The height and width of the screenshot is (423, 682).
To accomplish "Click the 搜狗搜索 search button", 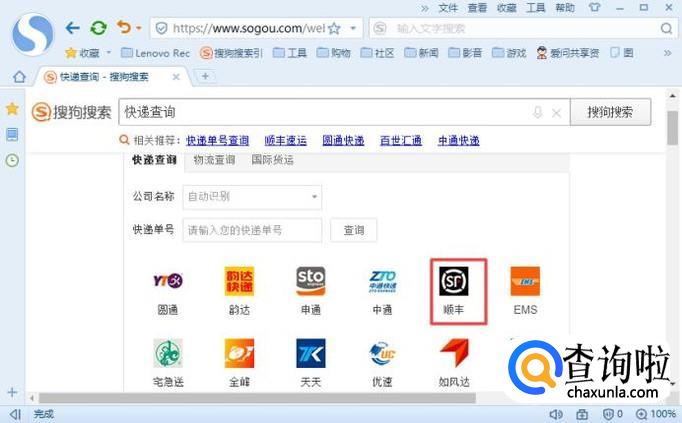I will click(x=610, y=113).
